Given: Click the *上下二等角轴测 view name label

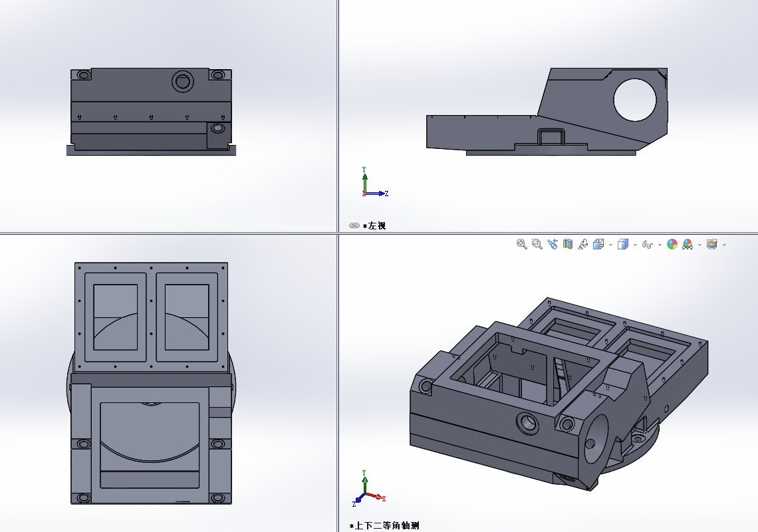Looking at the screenshot, I should (x=384, y=526).
